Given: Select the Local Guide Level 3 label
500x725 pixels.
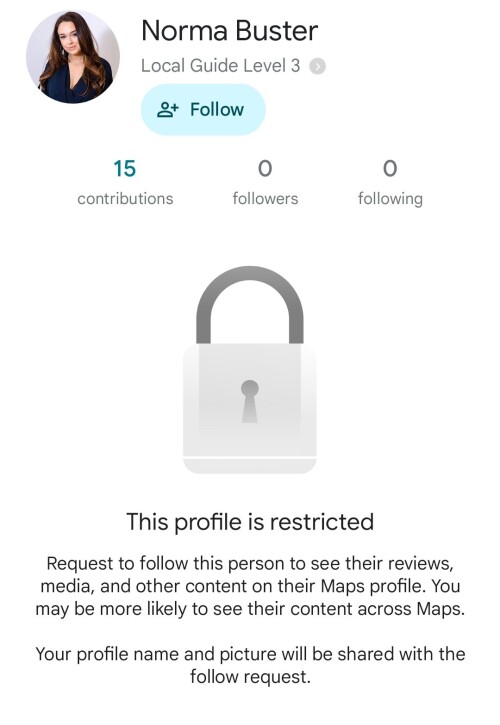Looking at the screenshot, I should tap(221, 66).
